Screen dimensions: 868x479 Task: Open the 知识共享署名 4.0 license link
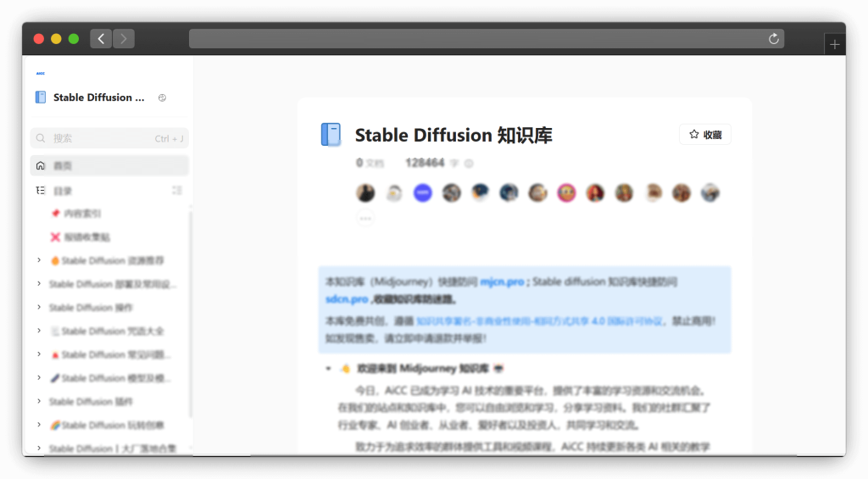(540, 321)
